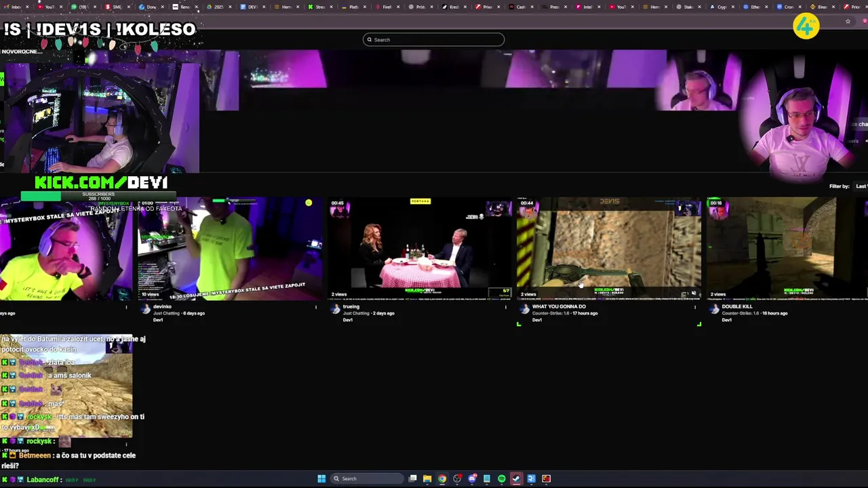Switch to the Kredi browser tab
The image size is (868, 488).
[454, 7]
